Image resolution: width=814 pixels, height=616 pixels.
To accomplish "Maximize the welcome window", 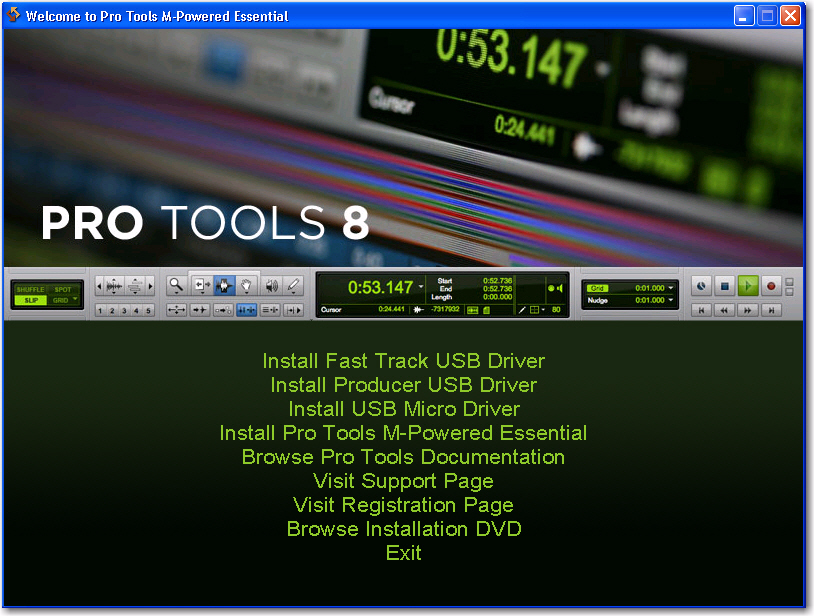I will click(x=767, y=16).
